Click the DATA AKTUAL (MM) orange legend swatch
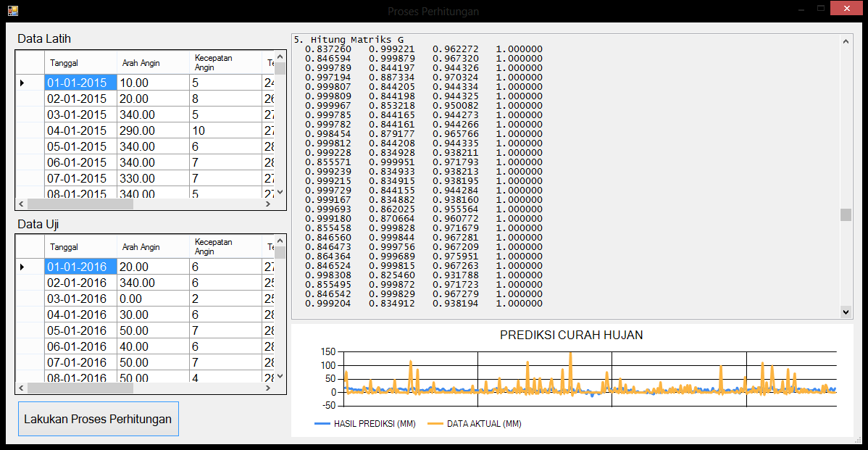This screenshot has height=450, width=868. [435, 424]
